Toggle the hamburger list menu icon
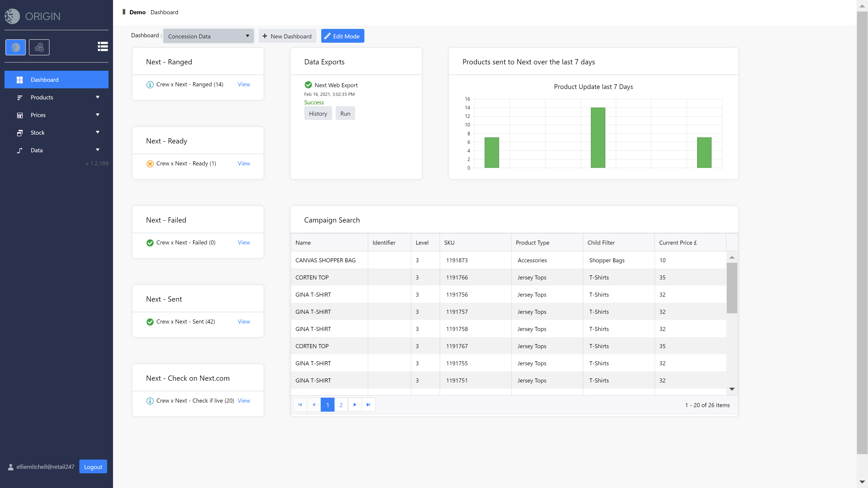Screen dimensions: 868x488 [x=102, y=47]
